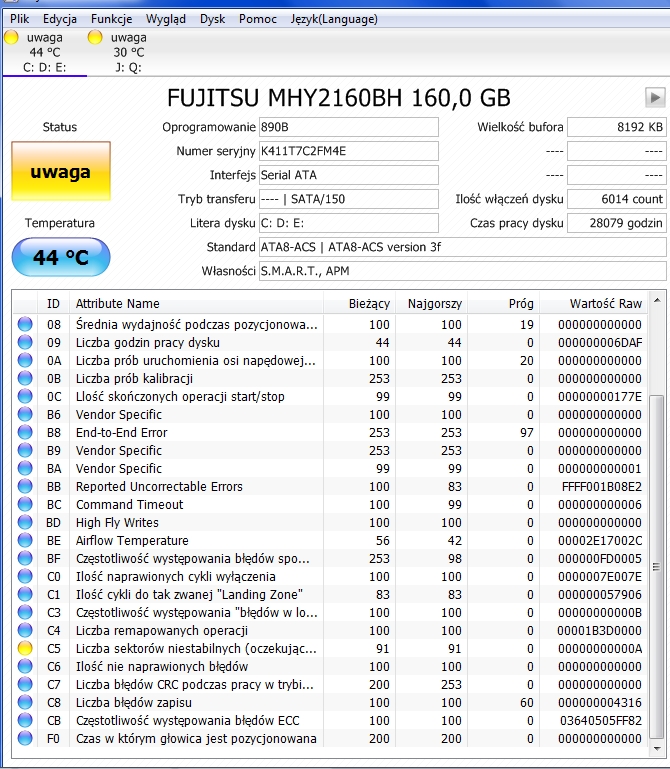Click the blue status icon for Airflow Temperature

click(25, 540)
